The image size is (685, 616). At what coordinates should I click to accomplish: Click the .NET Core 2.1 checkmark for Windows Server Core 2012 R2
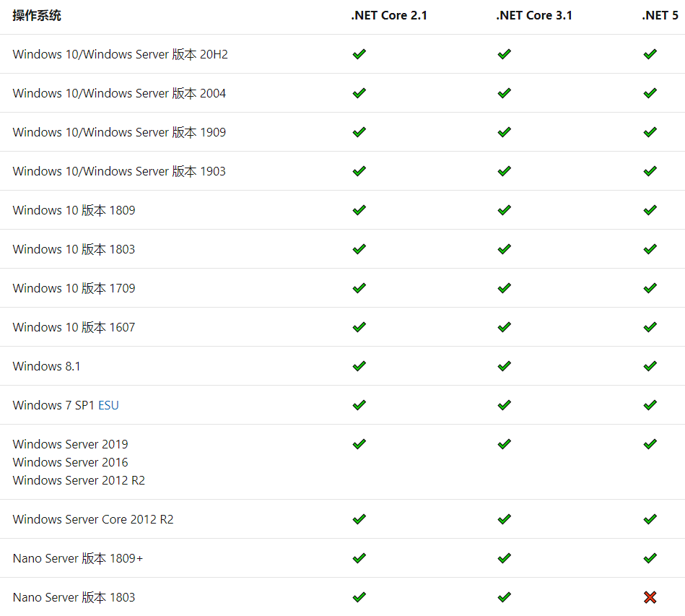pyautogui.click(x=359, y=519)
